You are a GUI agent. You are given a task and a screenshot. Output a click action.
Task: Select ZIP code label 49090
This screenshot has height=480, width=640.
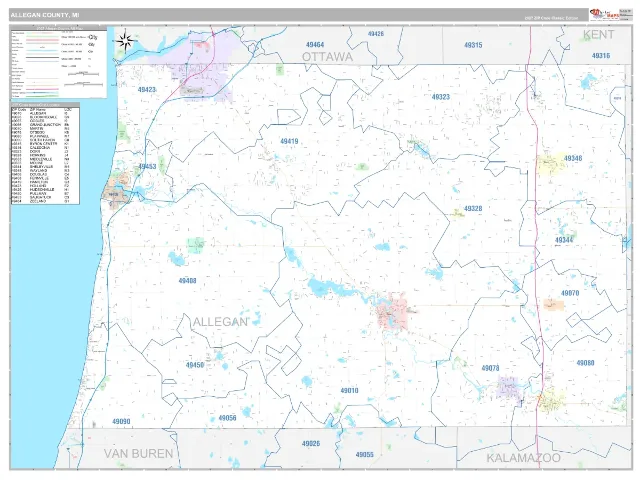pyautogui.click(x=121, y=422)
